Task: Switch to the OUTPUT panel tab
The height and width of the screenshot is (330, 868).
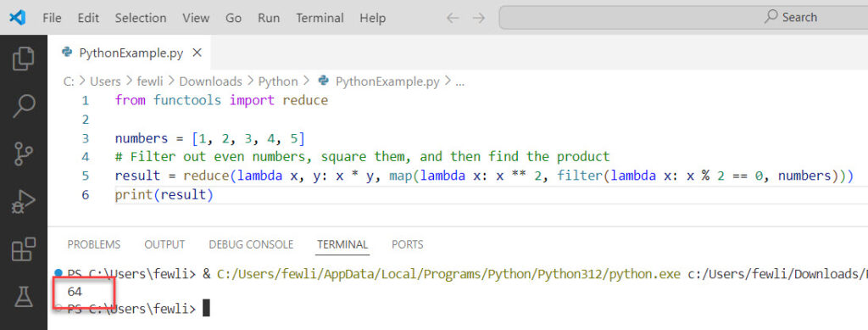Action: tap(164, 244)
